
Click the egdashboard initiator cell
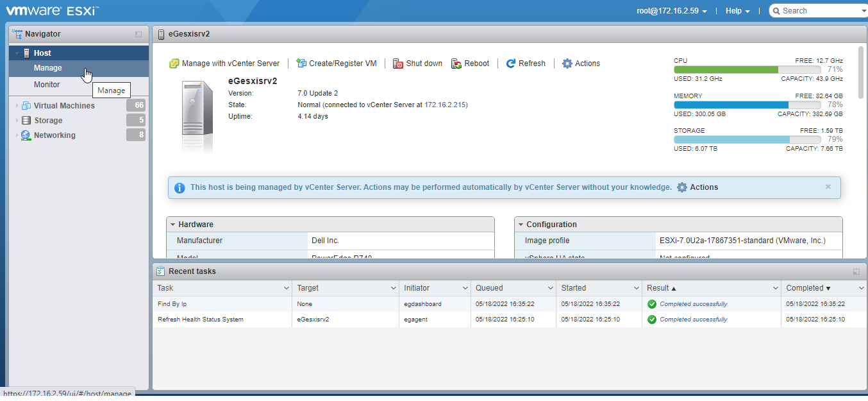click(x=435, y=304)
